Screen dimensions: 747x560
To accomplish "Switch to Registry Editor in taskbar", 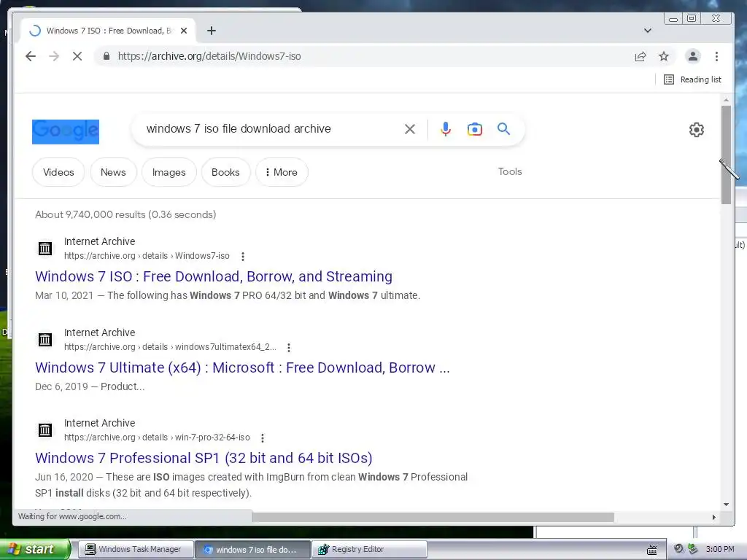I will click(x=369, y=550).
